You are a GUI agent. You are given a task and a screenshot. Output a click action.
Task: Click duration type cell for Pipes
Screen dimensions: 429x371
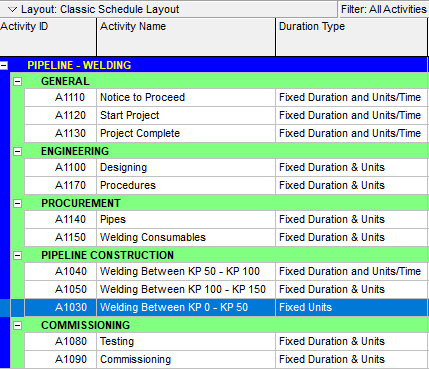[x=351, y=219]
